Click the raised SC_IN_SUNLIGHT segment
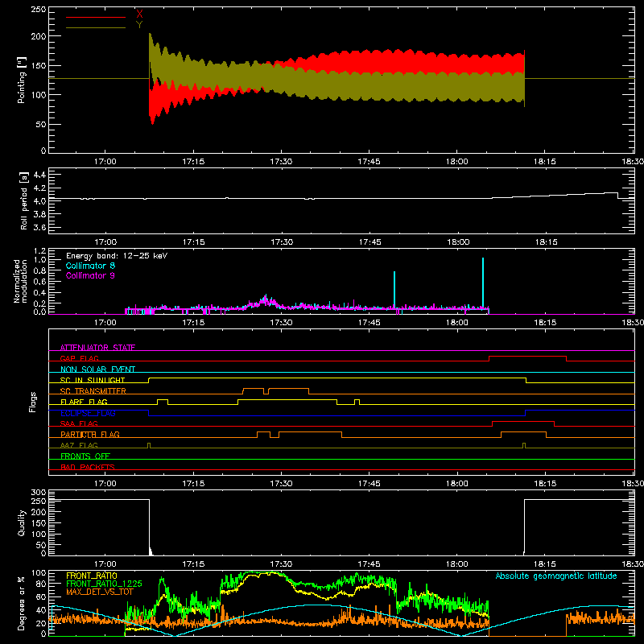Viewport: 644px width, 644px height. [x=337, y=378]
